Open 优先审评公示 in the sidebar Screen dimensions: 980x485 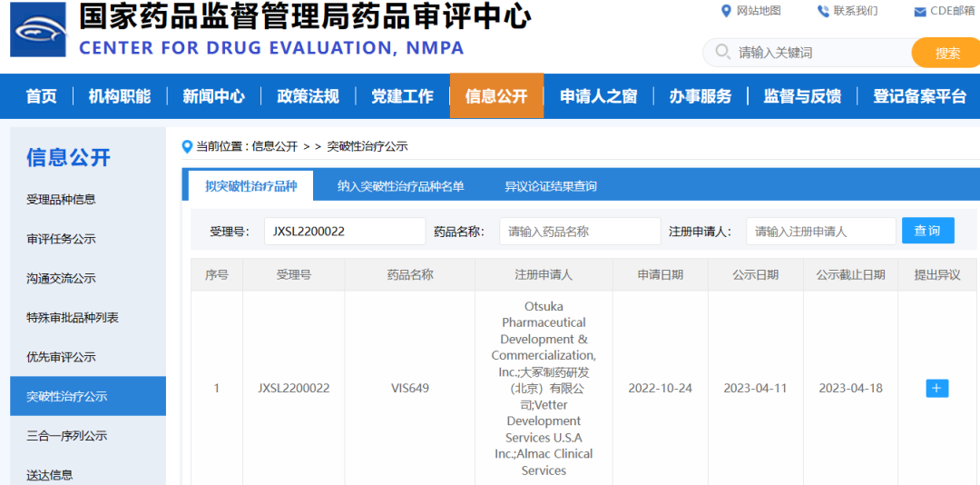tap(61, 357)
